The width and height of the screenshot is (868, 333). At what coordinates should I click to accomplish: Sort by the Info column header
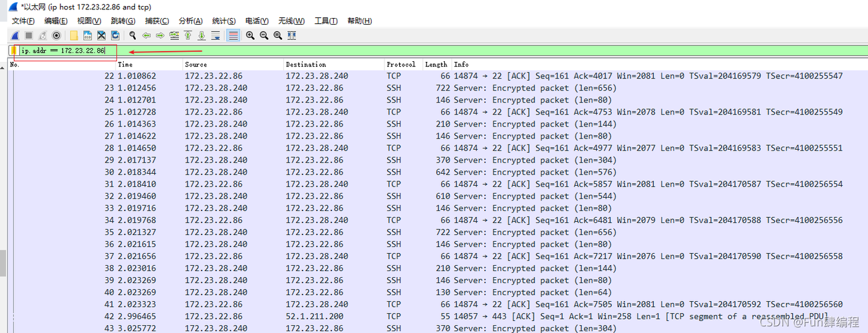click(x=660, y=65)
